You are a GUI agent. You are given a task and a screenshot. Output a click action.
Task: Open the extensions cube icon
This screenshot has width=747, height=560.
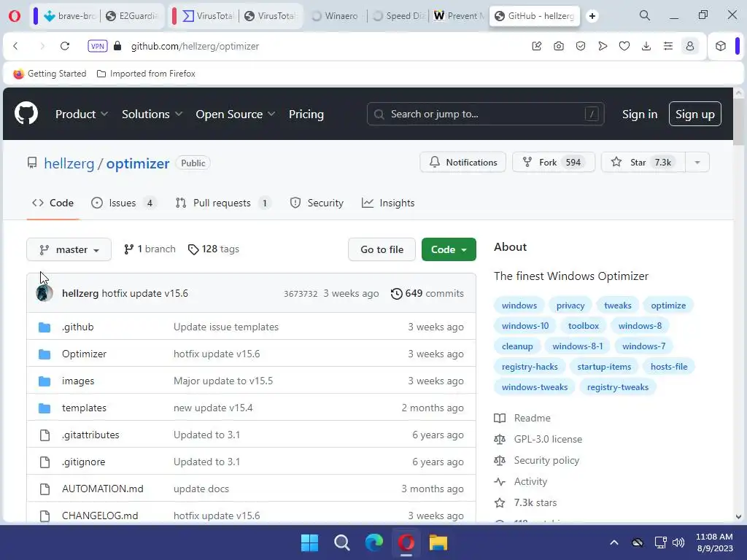[720, 46]
